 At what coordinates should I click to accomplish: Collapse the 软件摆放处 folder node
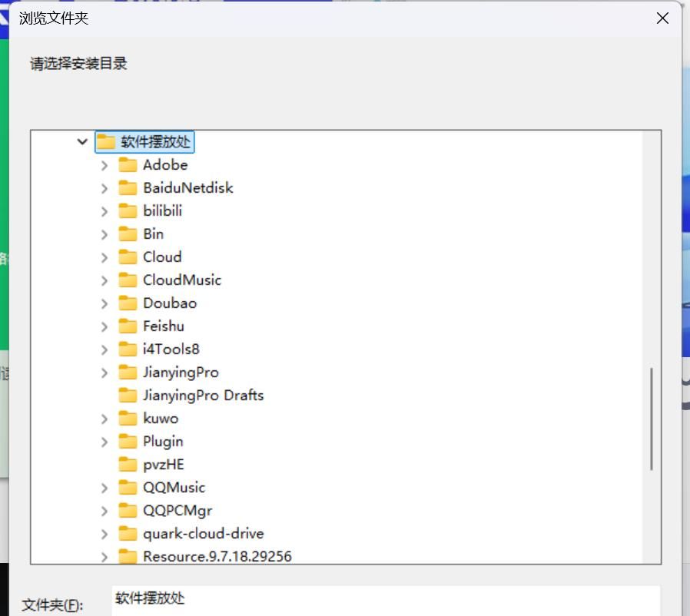tap(82, 141)
